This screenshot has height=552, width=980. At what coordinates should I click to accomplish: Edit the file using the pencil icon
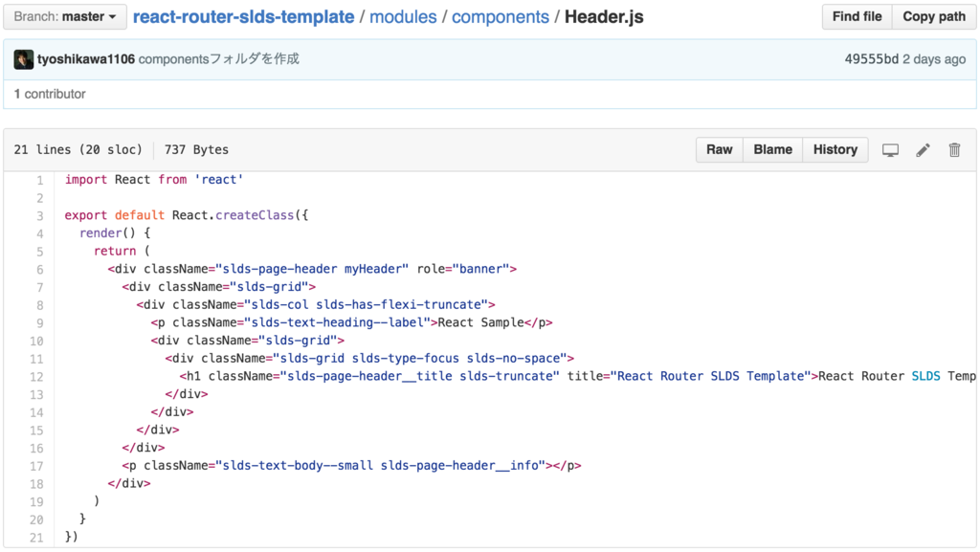coord(922,149)
